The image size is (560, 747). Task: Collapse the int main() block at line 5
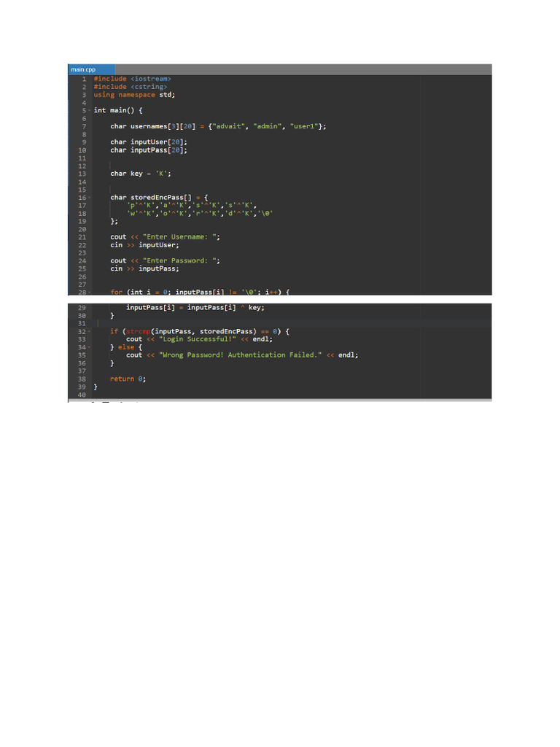(x=89, y=111)
